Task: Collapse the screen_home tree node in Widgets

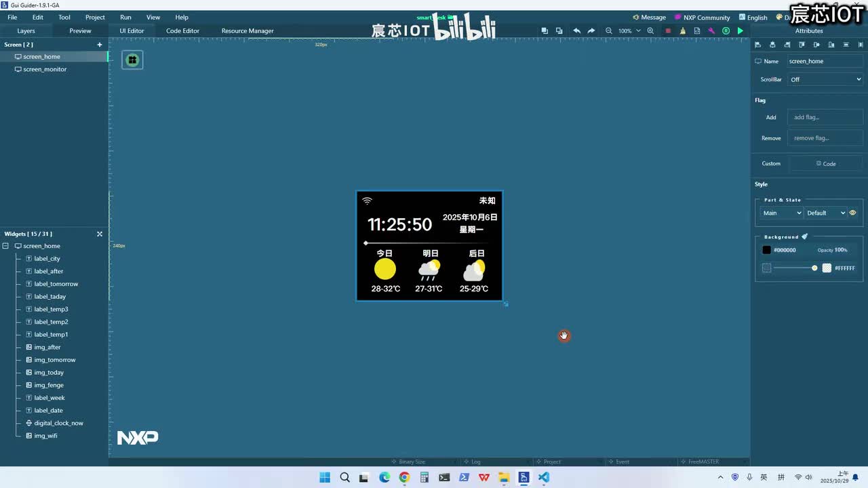Action: [x=5, y=246]
